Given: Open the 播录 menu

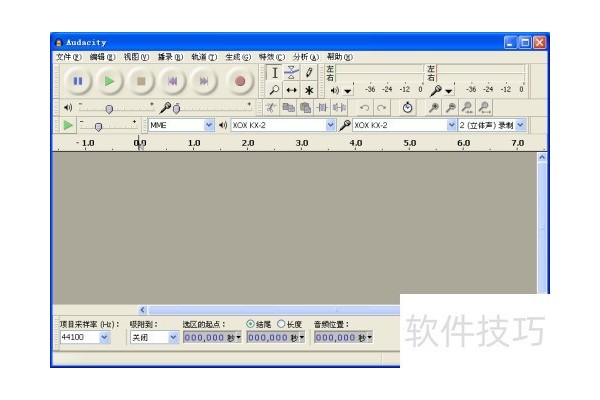Looking at the screenshot, I should (170, 57).
